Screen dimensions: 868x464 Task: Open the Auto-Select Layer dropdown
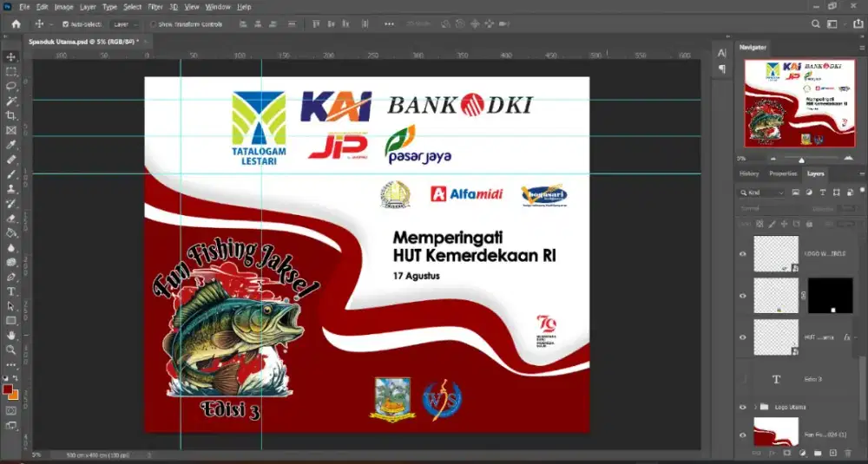tap(125, 24)
